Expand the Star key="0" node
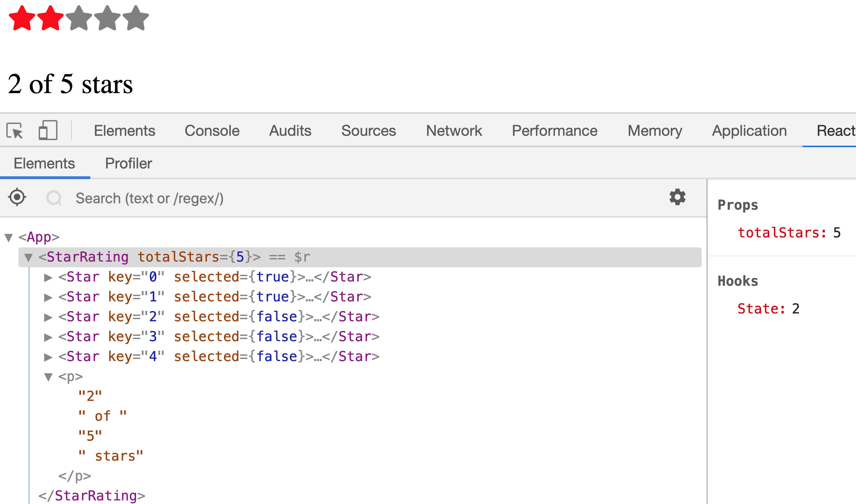The image size is (856, 504). pos(48,277)
